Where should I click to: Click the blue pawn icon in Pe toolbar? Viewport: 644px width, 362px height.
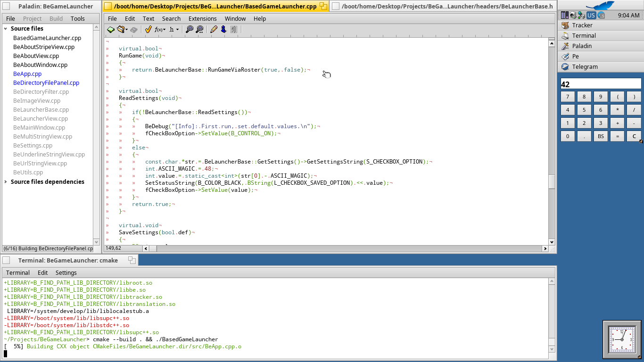tap(223, 29)
